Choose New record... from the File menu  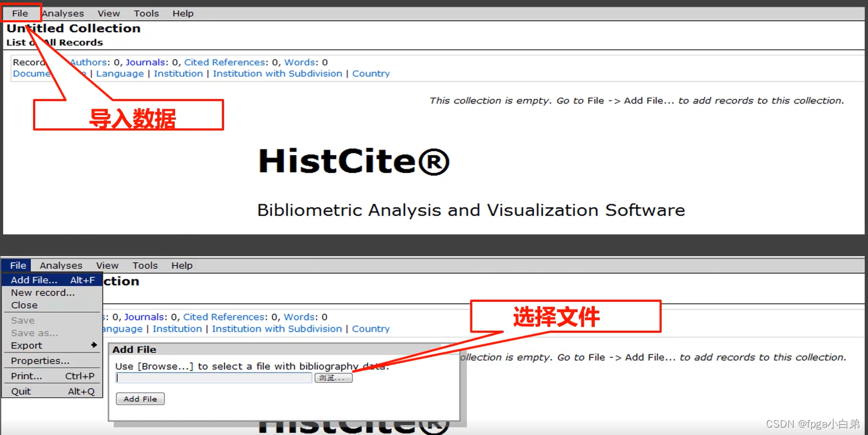[x=52, y=292]
